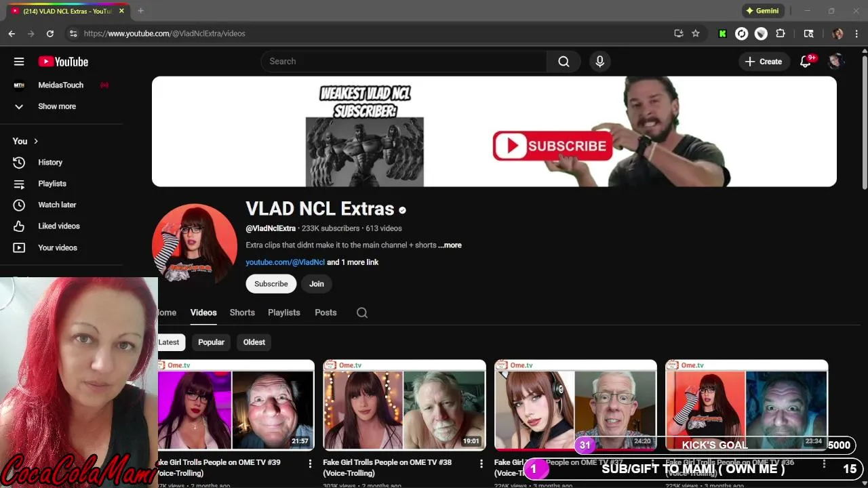868x488 pixels.
Task: Select the Oldest sort chip
Action: (254, 342)
